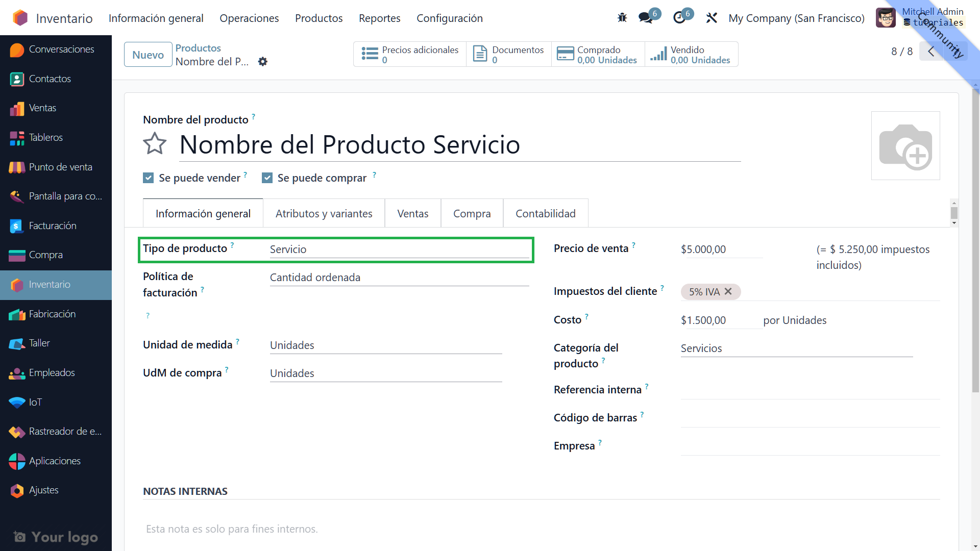This screenshot has height=551, width=980.
Task: Open the conversations chat bubble notifications
Action: [x=646, y=18]
